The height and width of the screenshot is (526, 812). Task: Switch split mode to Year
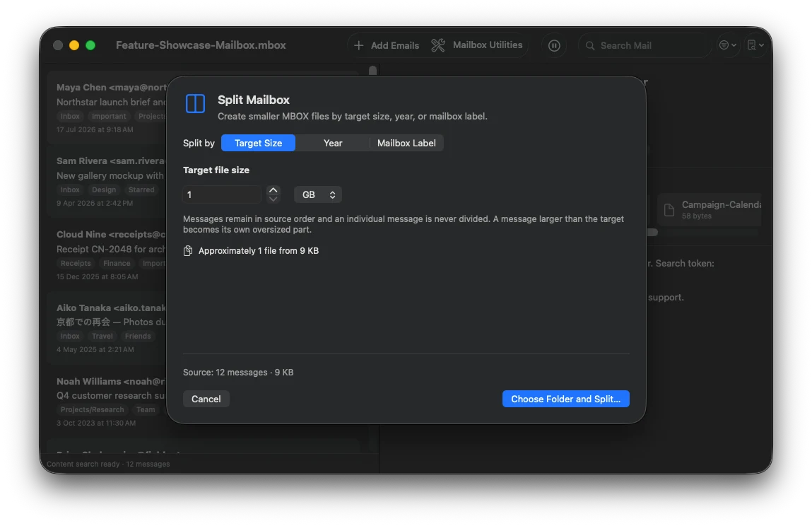(x=332, y=143)
